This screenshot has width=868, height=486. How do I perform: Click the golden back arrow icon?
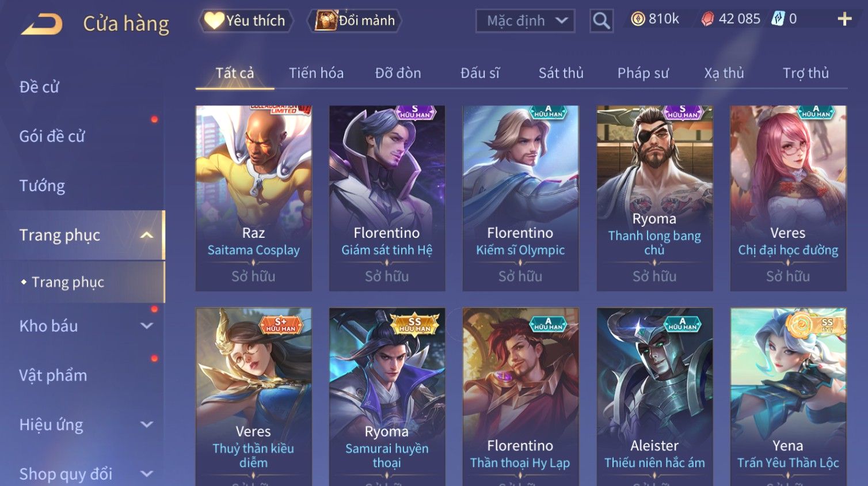click(x=42, y=24)
